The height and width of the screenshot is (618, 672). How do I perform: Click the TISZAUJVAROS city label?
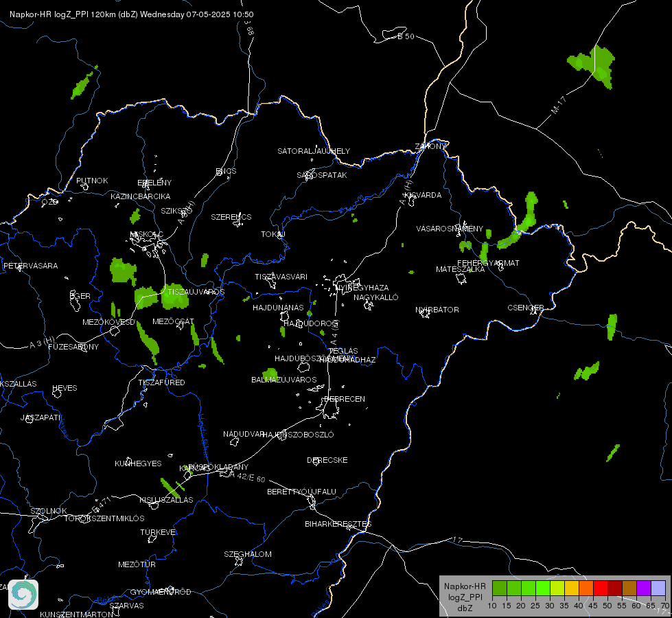[196, 292]
